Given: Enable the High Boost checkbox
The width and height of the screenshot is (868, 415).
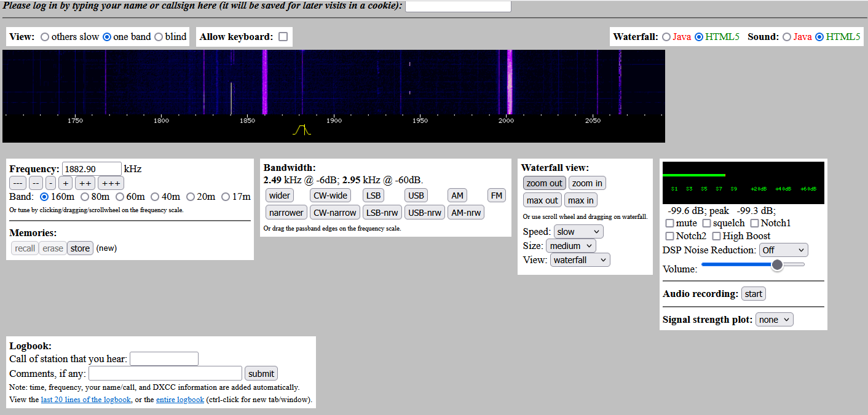Looking at the screenshot, I should 717,236.
